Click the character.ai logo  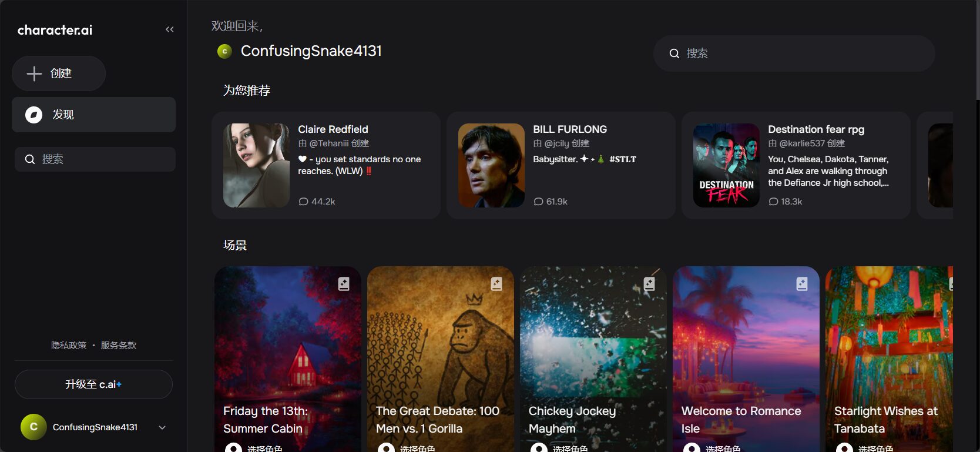[55, 30]
